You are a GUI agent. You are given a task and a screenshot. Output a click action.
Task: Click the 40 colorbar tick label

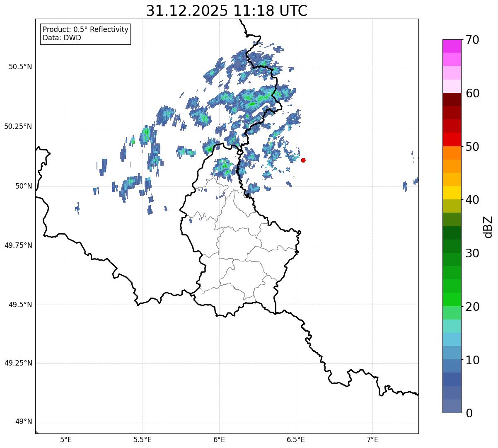[472, 200]
